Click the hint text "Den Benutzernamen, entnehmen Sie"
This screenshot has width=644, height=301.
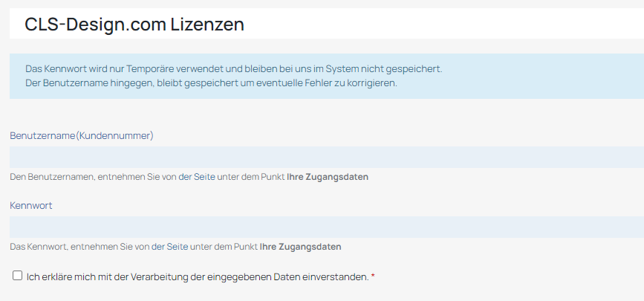(93, 177)
